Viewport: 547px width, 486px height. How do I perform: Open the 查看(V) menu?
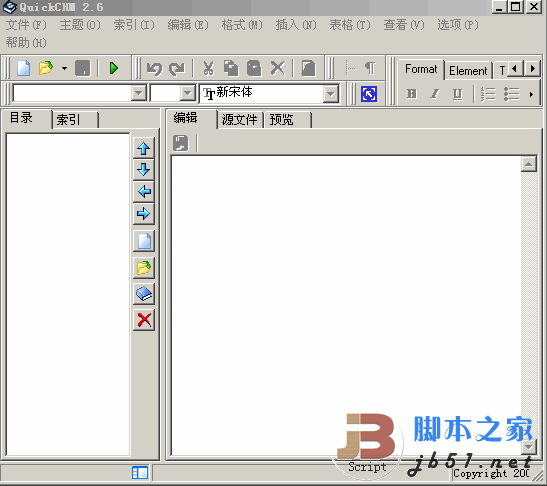(404, 25)
